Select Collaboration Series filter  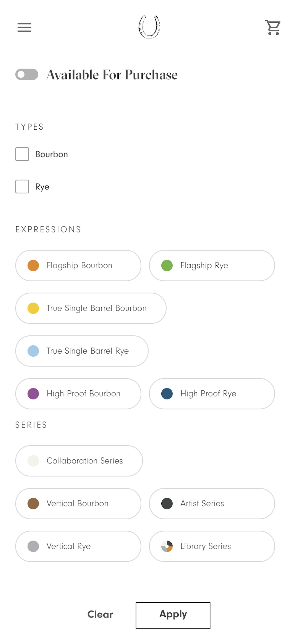coord(79,461)
